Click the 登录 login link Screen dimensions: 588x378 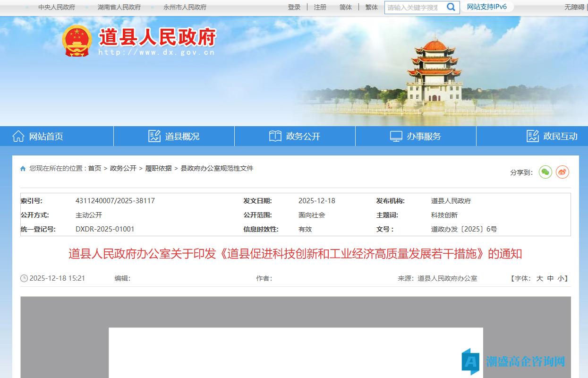click(294, 7)
